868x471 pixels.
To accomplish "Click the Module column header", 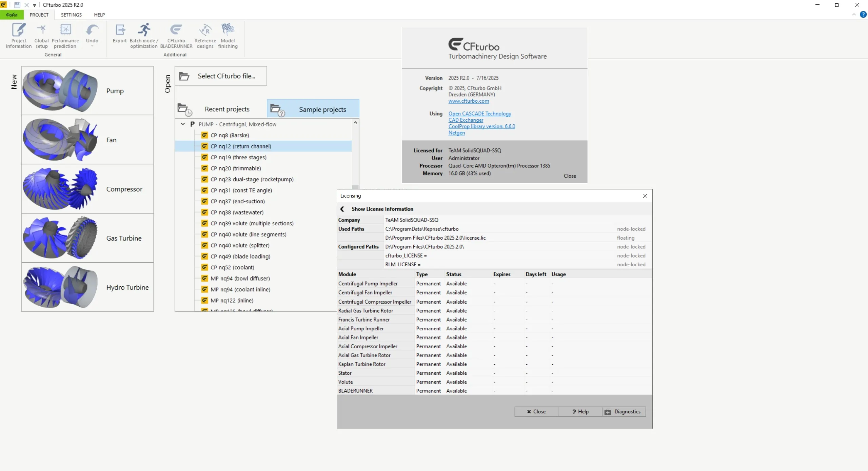I will tap(376, 274).
